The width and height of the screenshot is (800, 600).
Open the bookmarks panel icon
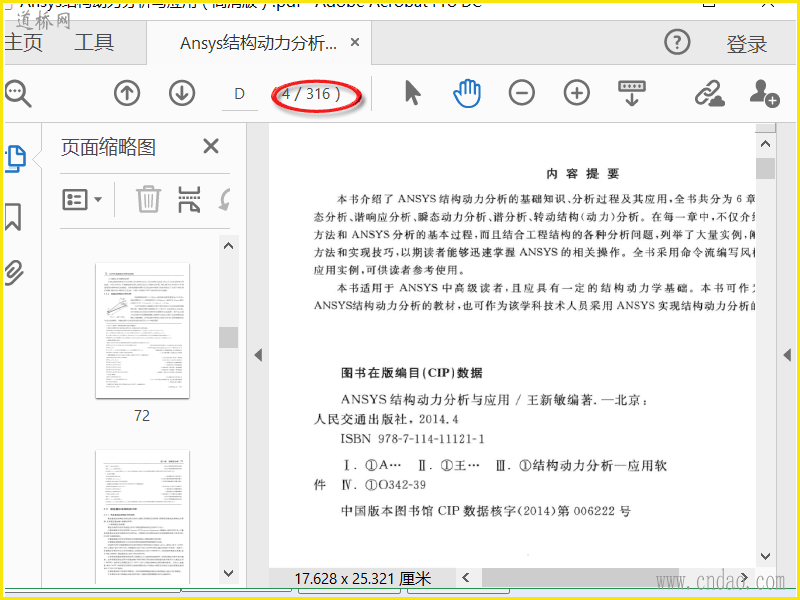(x=13, y=217)
